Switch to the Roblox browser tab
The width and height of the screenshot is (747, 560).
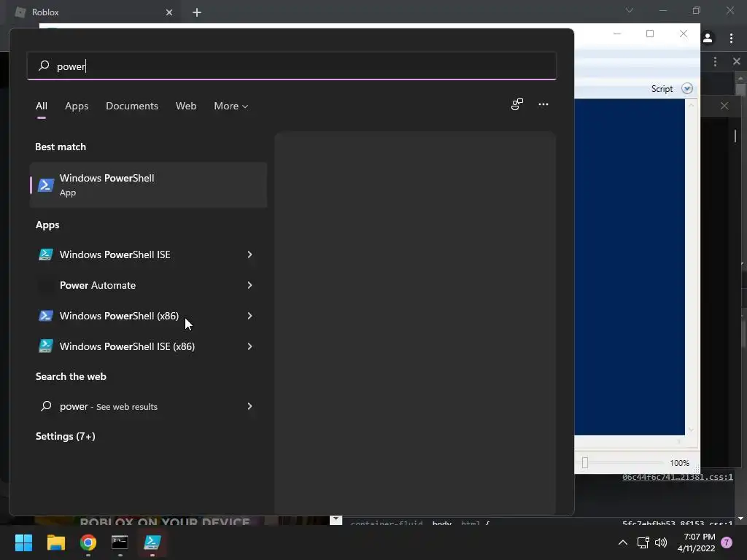point(93,12)
